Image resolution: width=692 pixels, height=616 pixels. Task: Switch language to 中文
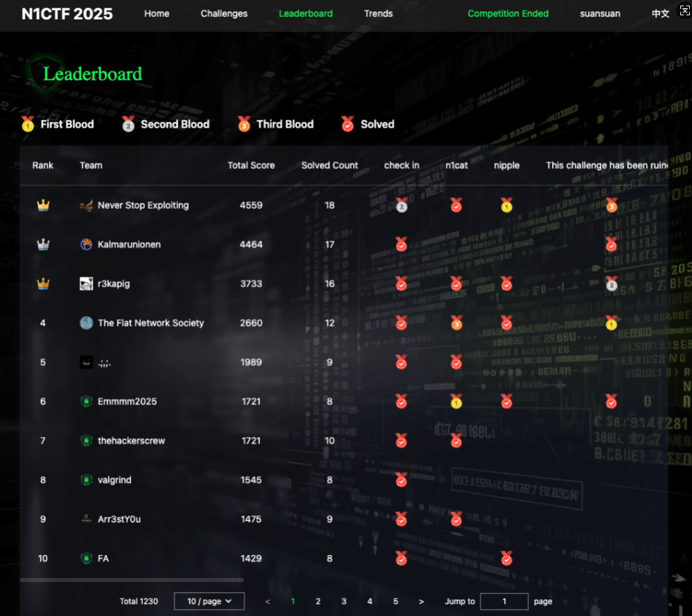click(x=660, y=13)
